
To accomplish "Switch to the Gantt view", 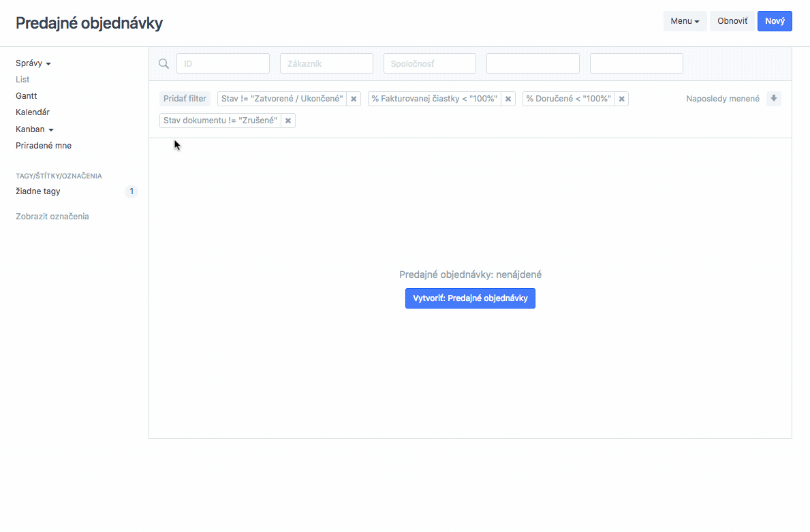I will pos(27,96).
